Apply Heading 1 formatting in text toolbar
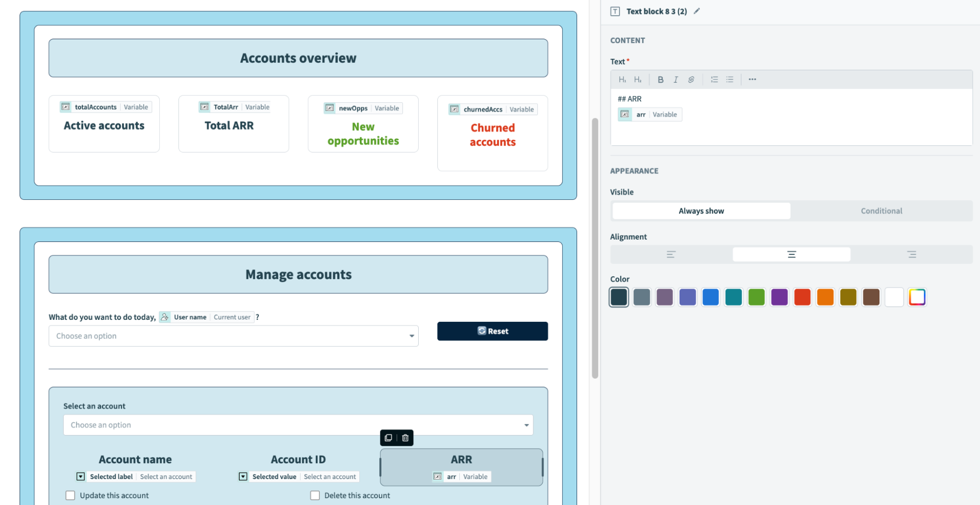 coord(622,79)
